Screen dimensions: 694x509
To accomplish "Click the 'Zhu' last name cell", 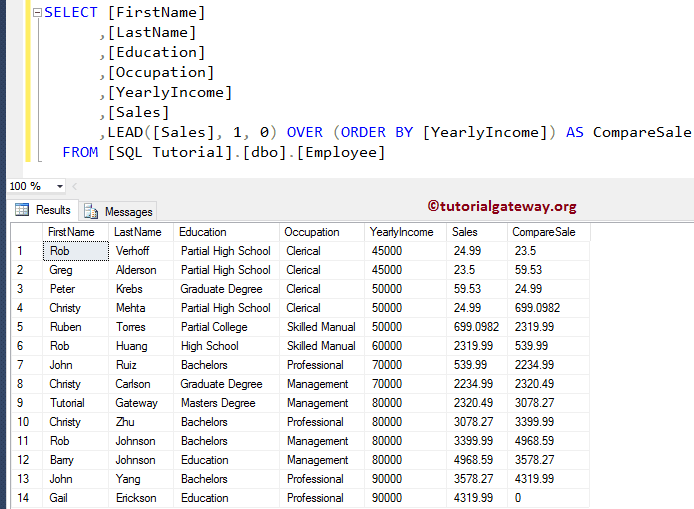I will pyautogui.click(x=141, y=422).
